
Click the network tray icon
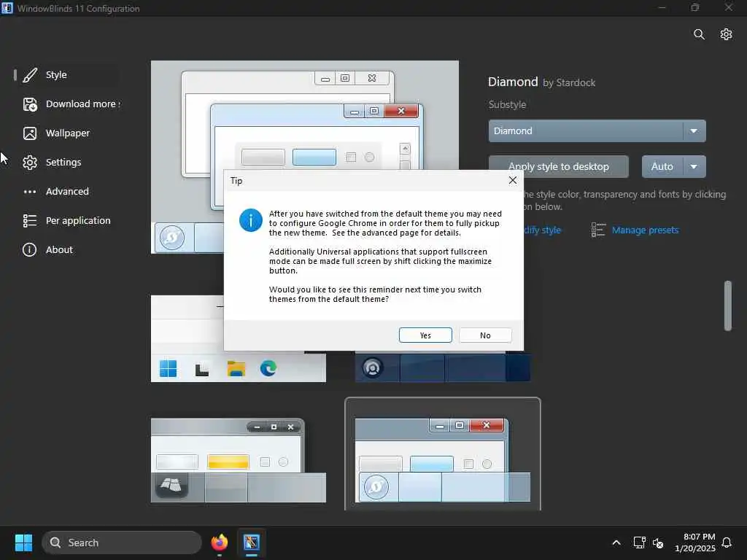(639, 542)
